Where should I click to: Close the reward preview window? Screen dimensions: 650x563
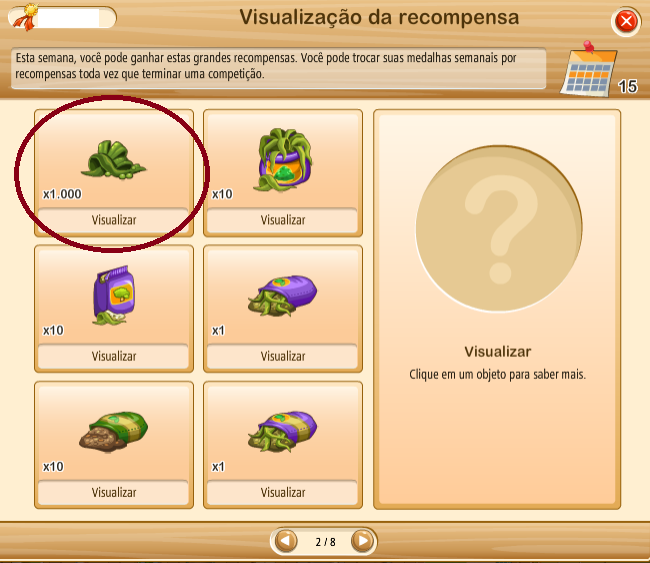(626, 21)
